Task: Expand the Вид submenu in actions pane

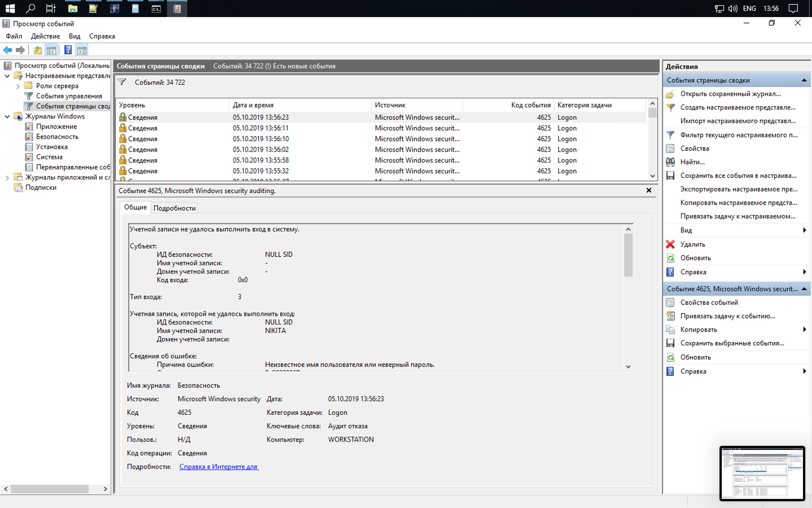Action: coord(805,230)
